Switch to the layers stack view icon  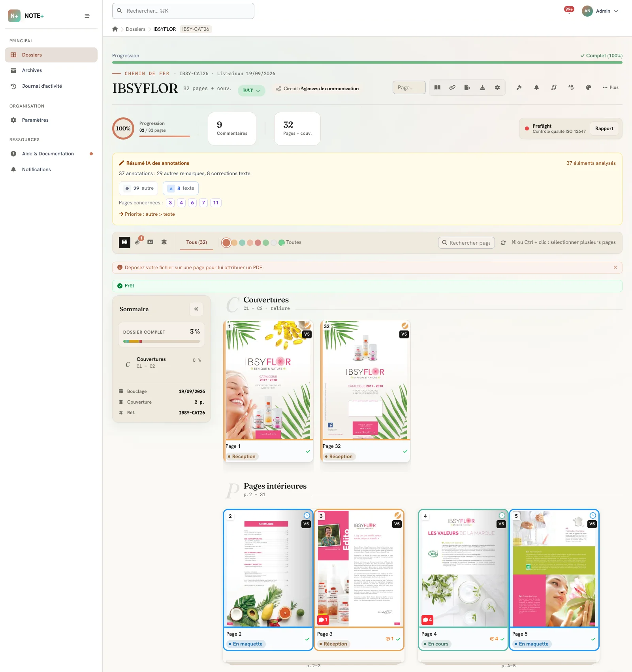164,242
